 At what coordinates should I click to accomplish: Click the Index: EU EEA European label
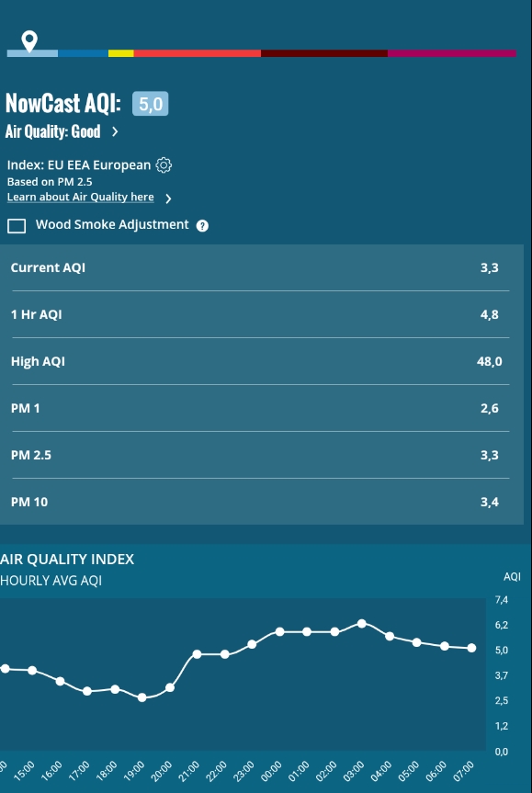click(x=79, y=165)
